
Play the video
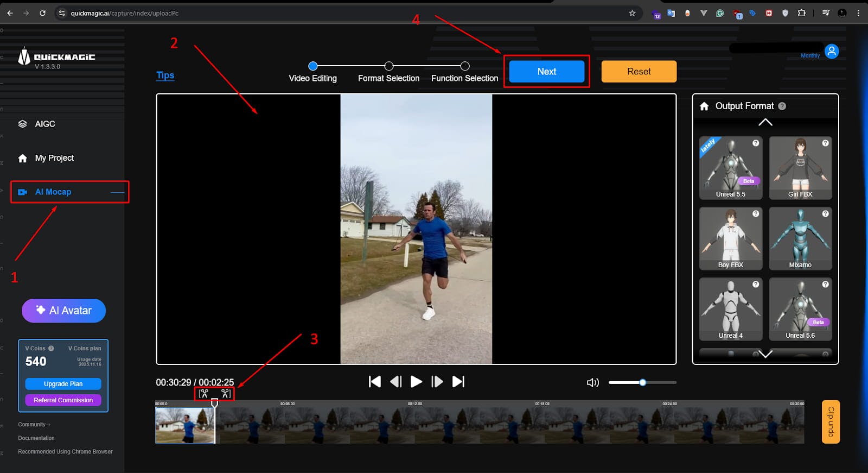pyautogui.click(x=416, y=382)
